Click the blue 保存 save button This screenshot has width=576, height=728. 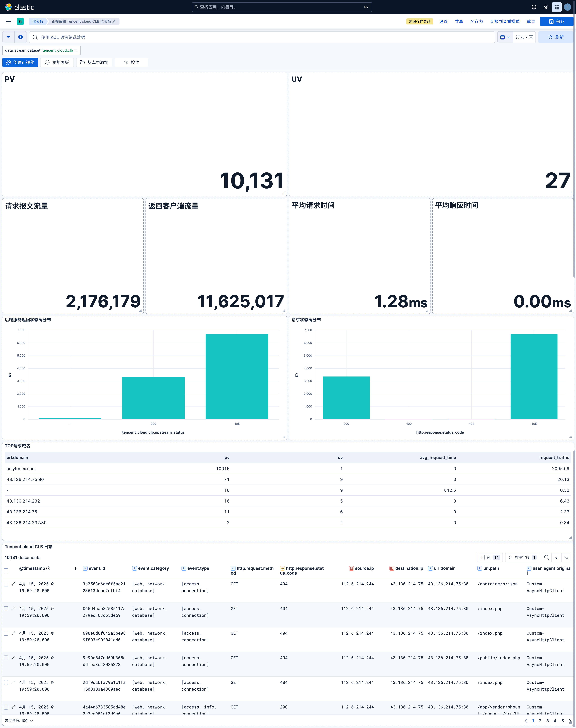(x=557, y=22)
